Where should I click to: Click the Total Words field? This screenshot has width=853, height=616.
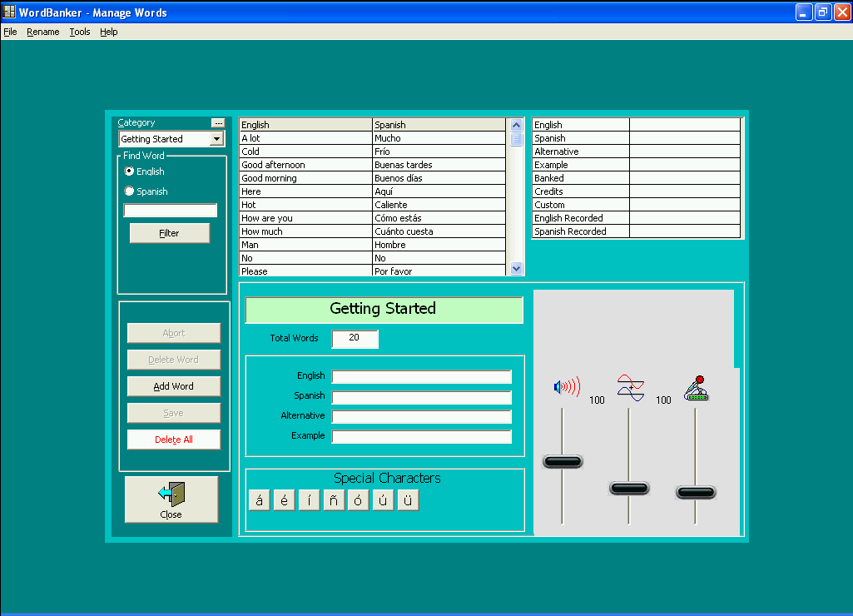pos(355,339)
